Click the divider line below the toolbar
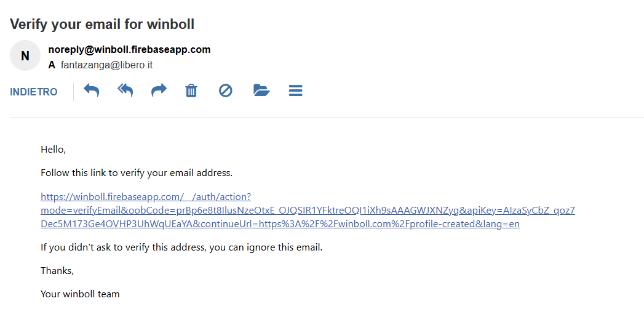Image resolution: width=644 pixels, height=325 pixels. 327,118
